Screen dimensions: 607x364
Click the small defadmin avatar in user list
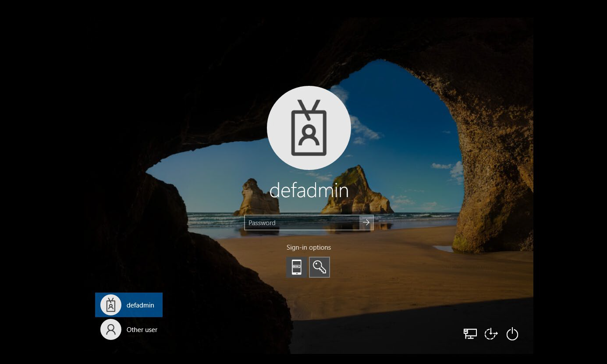(x=110, y=305)
